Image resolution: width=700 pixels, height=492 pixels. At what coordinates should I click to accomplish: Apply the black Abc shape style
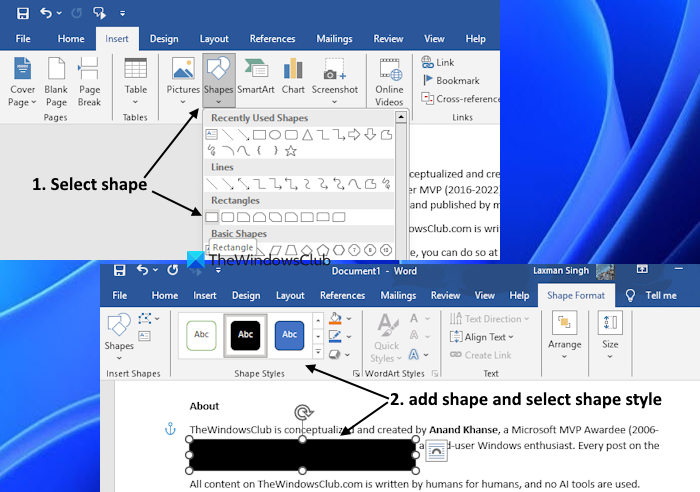tap(245, 335)
